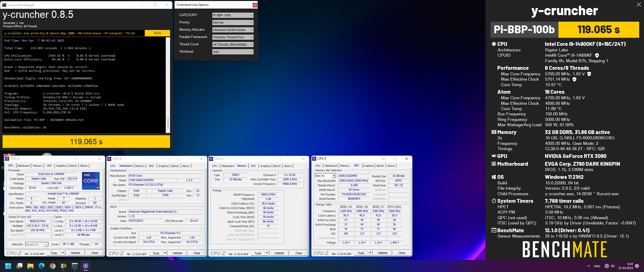The image size is (644, 272).
Task: Close the BenchMate result overlay
Action: (x=639, y=5)
